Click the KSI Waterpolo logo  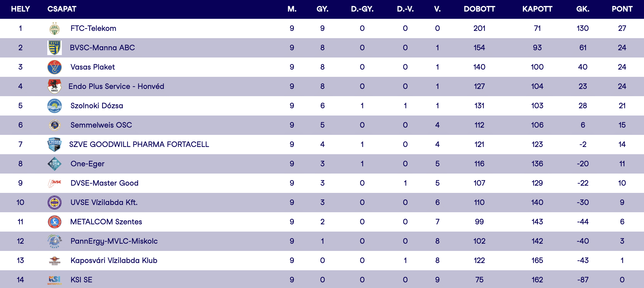pyautogui.click(x=55, y=280)
